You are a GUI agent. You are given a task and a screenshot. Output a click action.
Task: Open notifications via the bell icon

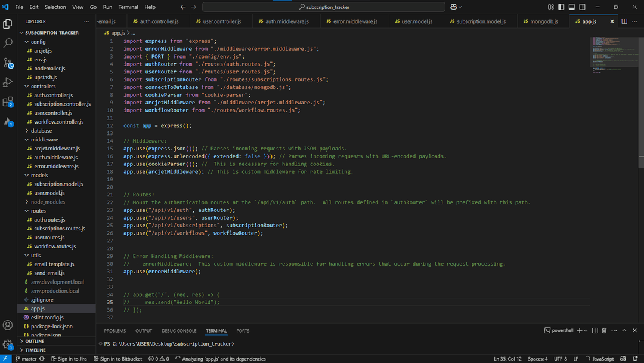tap(635, 359)
